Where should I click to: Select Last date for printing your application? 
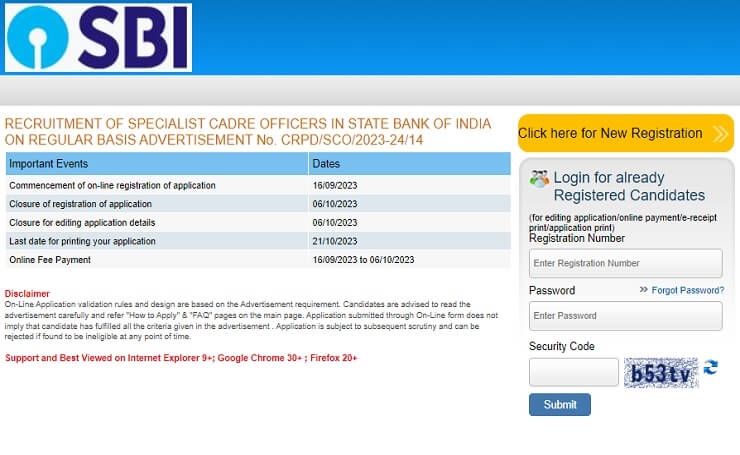pos(258,241)
